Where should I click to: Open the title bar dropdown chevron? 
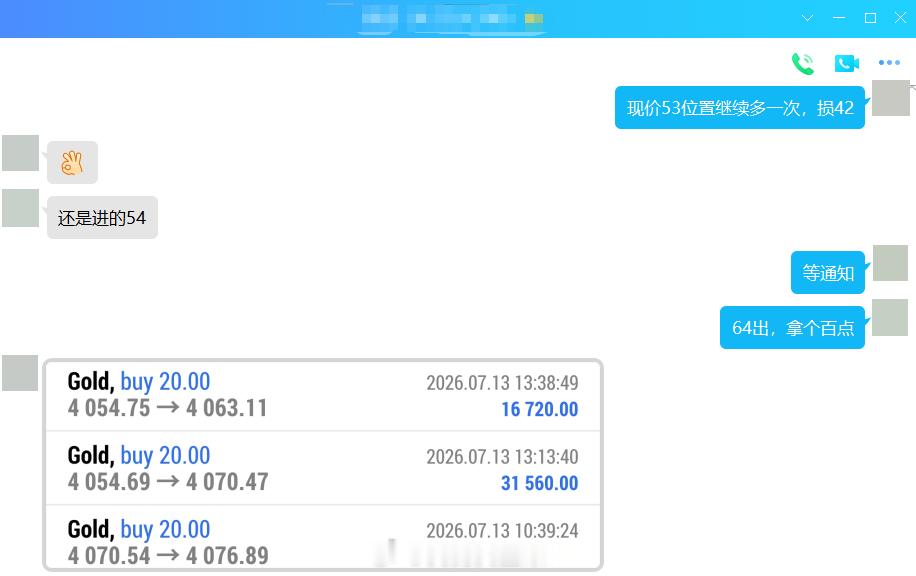tap(807, 18)
